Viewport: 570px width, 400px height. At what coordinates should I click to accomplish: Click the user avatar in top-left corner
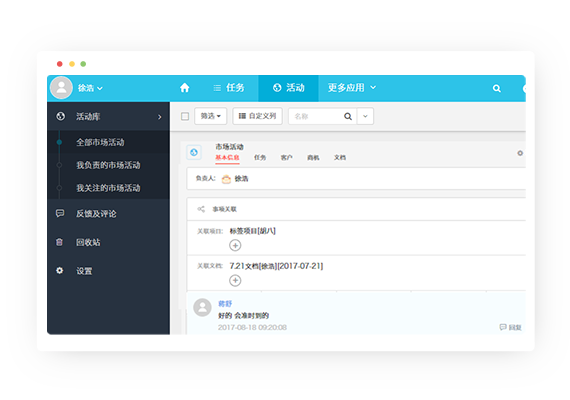[61, 88]
